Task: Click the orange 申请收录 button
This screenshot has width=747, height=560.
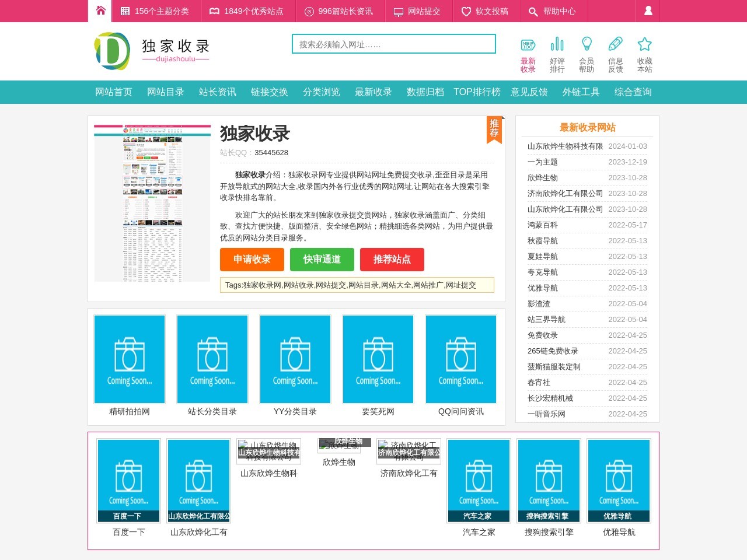Action: pyautogui.click(x=252, y=260)
